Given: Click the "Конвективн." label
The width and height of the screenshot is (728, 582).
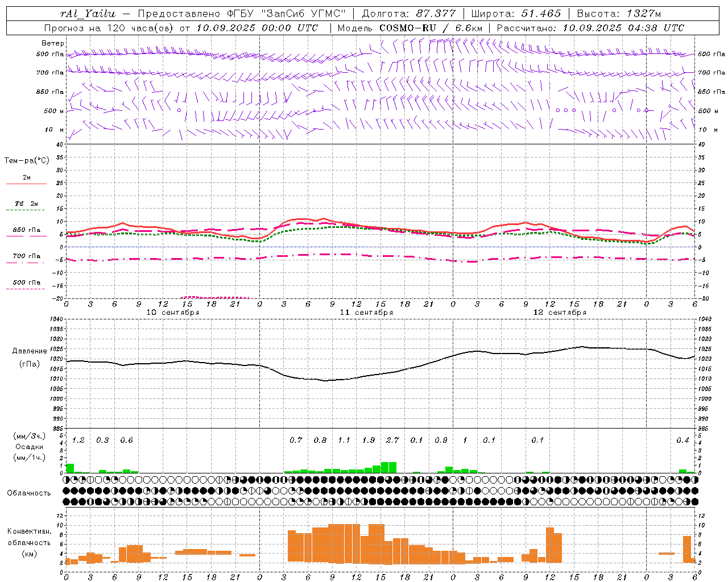Looking at the screenshot, I should (30, 531).
